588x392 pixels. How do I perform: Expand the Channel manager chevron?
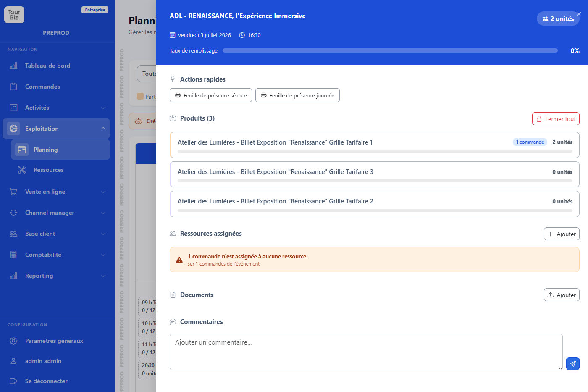(103, 213)
